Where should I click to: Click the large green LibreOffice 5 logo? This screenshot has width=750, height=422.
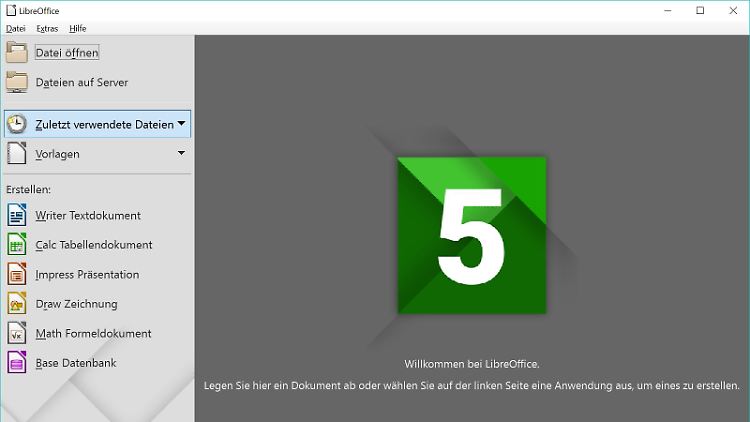tap(472, 235)
